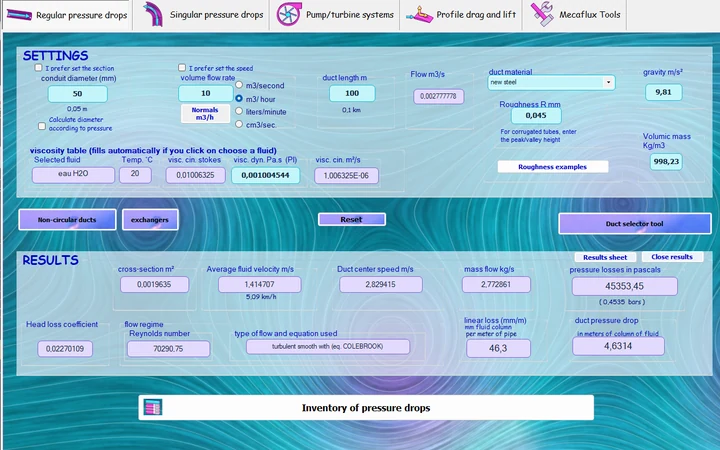Image resolution: width=720 pixels, height=450 pixels.
Task: Open Inventory of pressure drops
Action: 366,408
